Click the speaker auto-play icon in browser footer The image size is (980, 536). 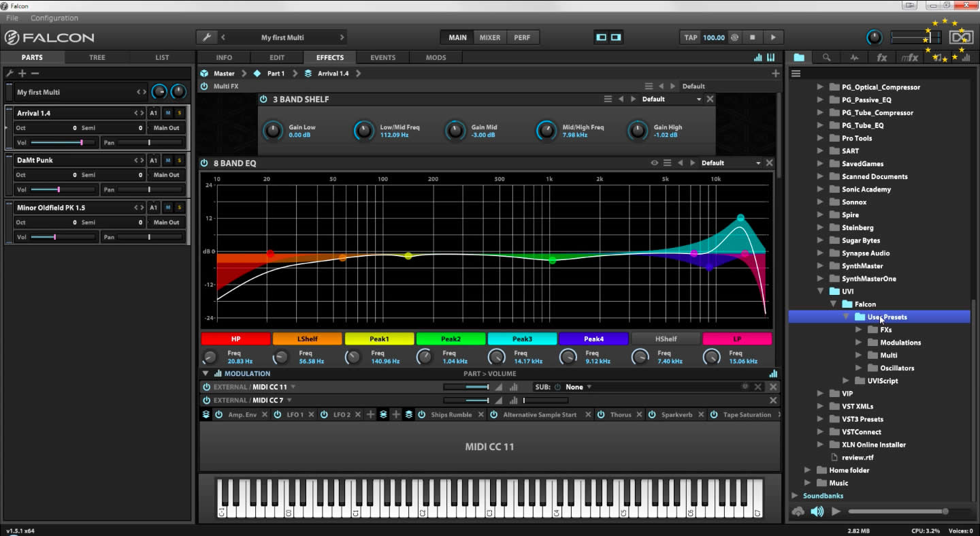[817, 511]
